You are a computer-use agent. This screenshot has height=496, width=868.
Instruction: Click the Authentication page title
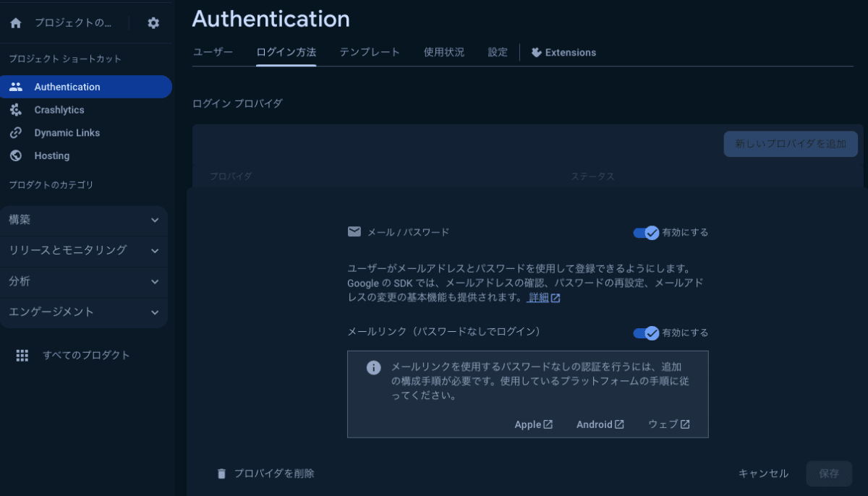pos(271,19)
